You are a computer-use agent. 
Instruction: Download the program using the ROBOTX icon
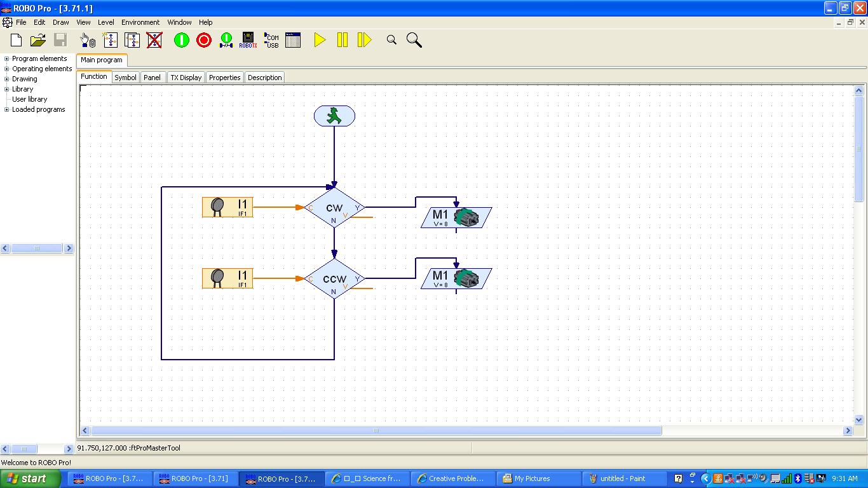coord(247,39)
